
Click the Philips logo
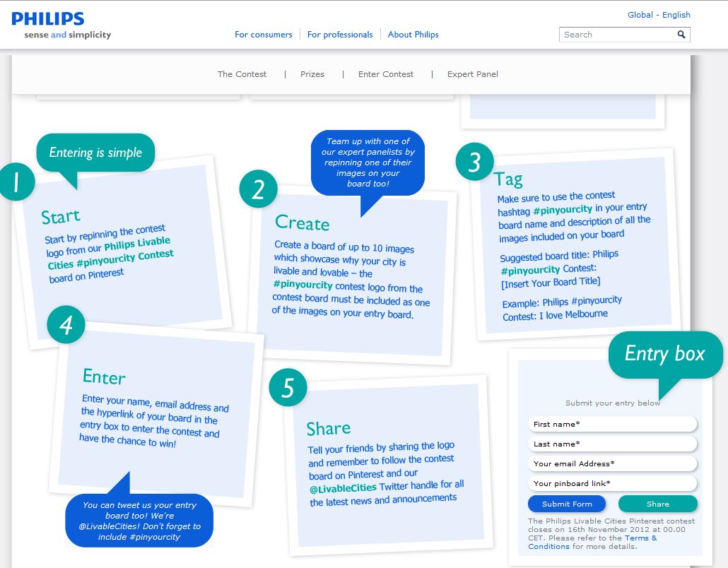point(48,19)
